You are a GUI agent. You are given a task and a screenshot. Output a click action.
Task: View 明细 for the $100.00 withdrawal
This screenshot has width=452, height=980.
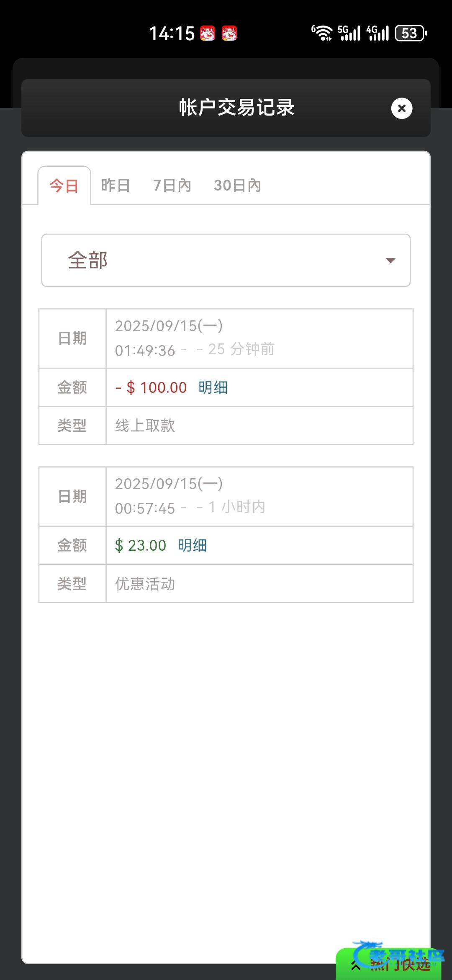[x=213, y=387]
